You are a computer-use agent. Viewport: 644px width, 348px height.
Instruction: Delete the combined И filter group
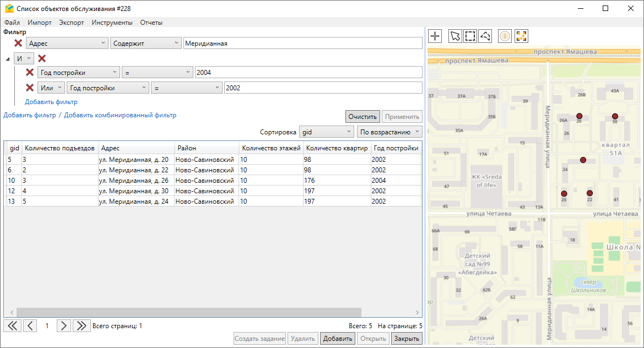coord(42,58)
